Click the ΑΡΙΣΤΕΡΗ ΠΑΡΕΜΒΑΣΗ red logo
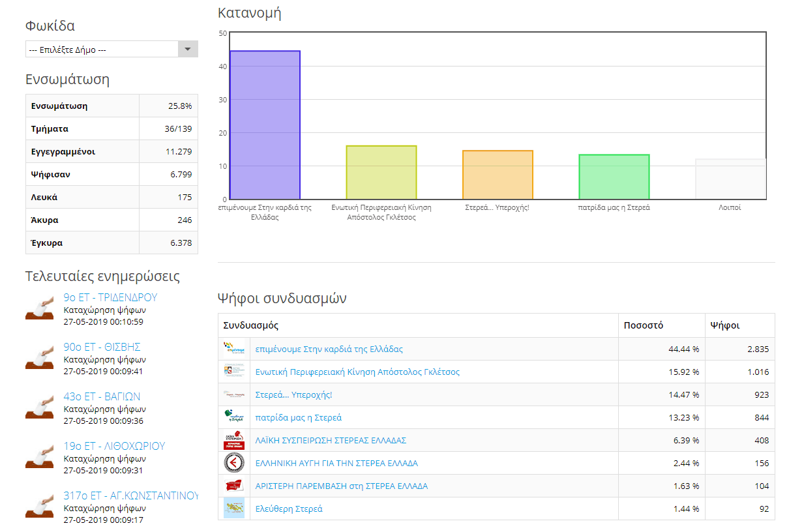804x532 pixels. pyautogui.click(x=233, y=486)
